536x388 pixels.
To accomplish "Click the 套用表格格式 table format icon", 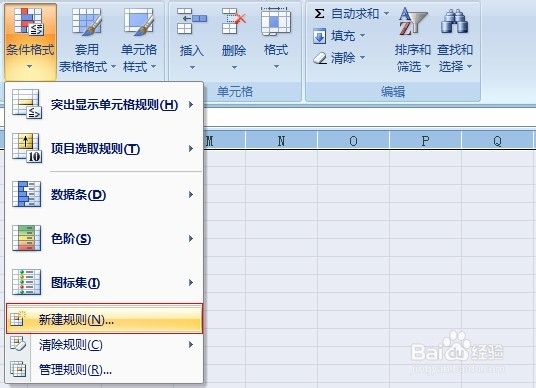I will point(86,22).
